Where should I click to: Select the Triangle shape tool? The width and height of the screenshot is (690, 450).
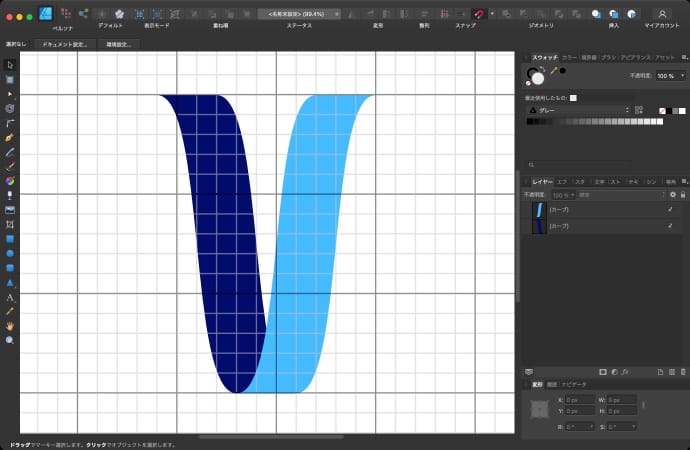(x=10, y=283)
